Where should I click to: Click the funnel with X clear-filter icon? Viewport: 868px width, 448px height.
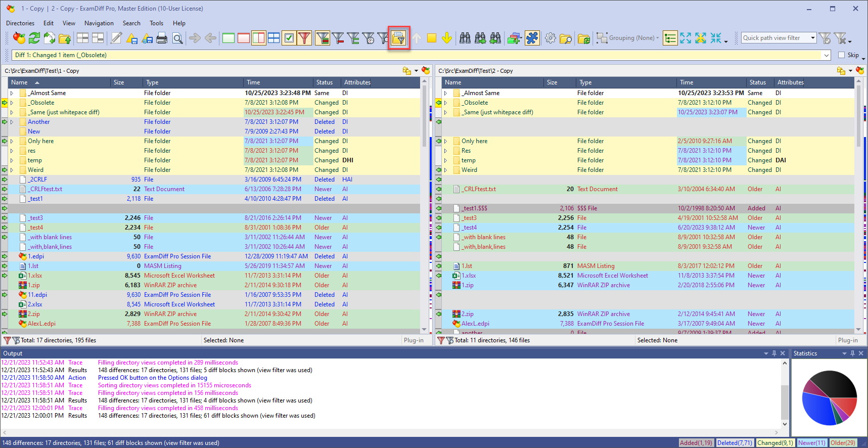coord(840,38)
